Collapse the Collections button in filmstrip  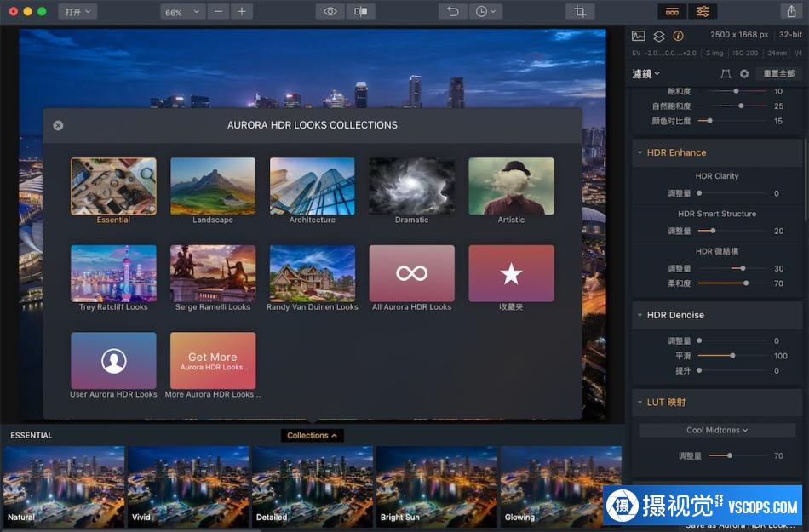(313, 436)
